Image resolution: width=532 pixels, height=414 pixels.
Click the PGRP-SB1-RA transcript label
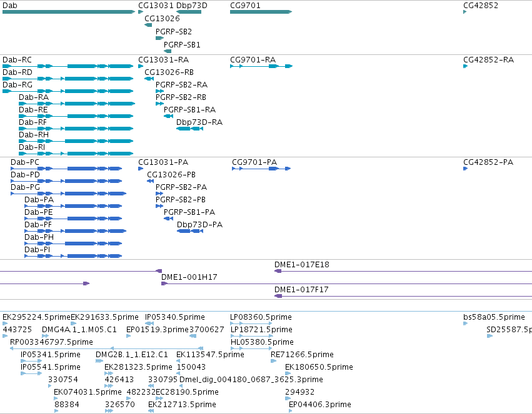click(x=189, y=110)
